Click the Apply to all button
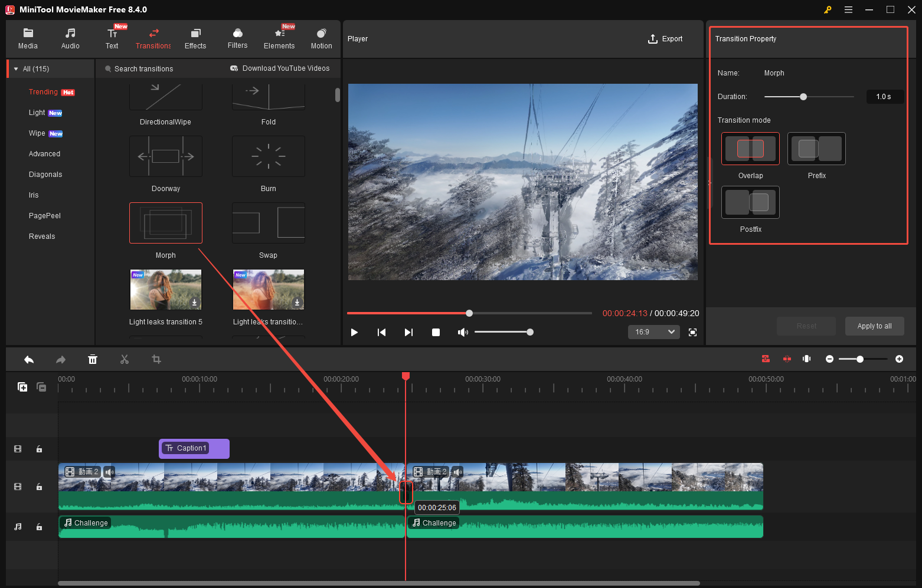 (874, 326)
